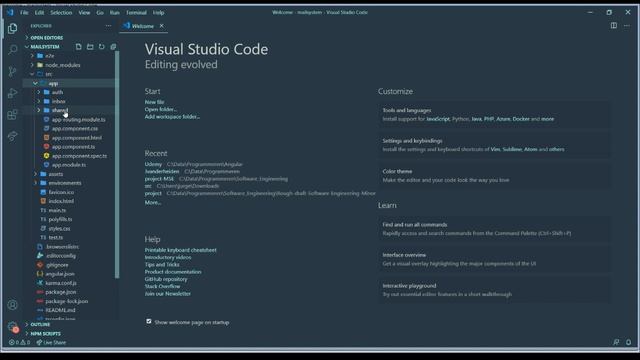Open the View menu
Screen dimensions: 640x360
[x=84, y=13]
